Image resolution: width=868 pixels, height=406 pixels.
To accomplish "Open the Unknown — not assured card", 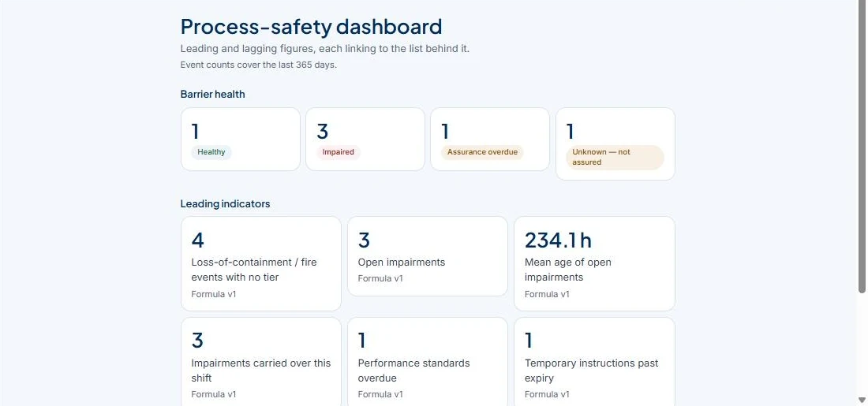I will coord(615,143).
